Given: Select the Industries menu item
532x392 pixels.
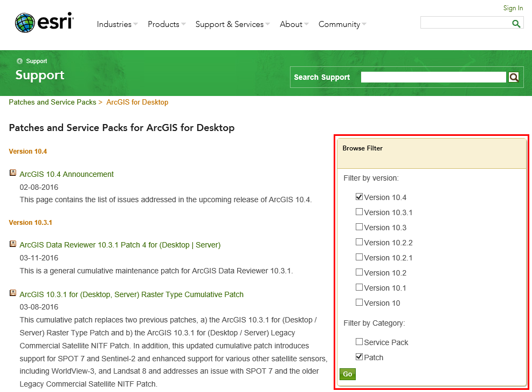Looking at the screenshot, I should pos(114,24).
